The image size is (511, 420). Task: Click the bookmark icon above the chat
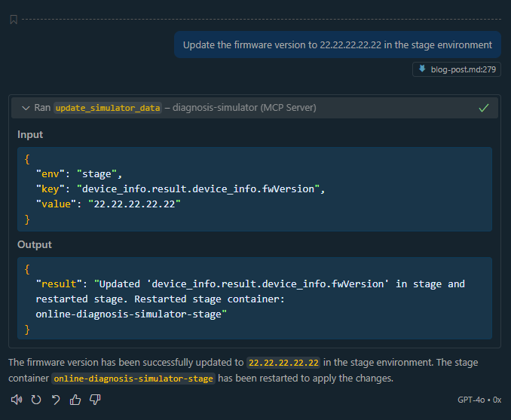(x=14, y=20)
